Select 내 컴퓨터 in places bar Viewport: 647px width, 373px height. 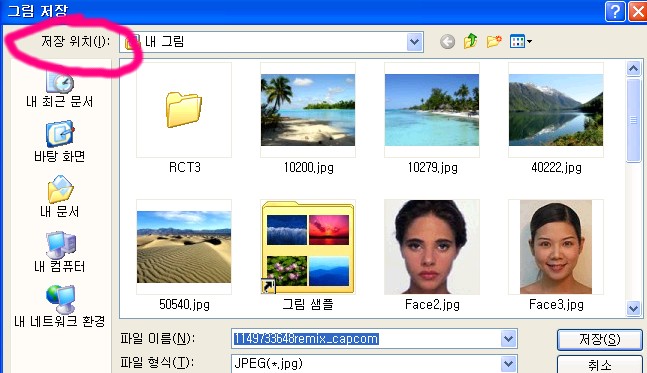pos(60,252)
